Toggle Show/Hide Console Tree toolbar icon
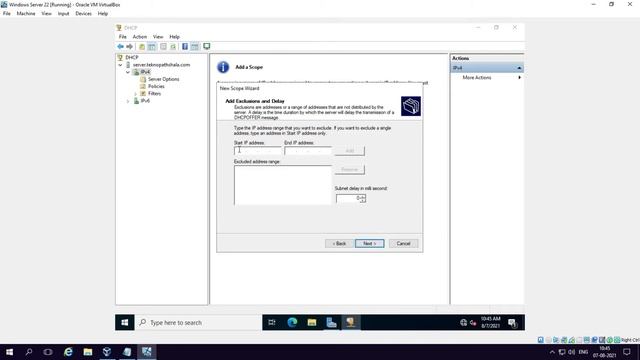This screenshot has height=360, width=640. point(152,47)
